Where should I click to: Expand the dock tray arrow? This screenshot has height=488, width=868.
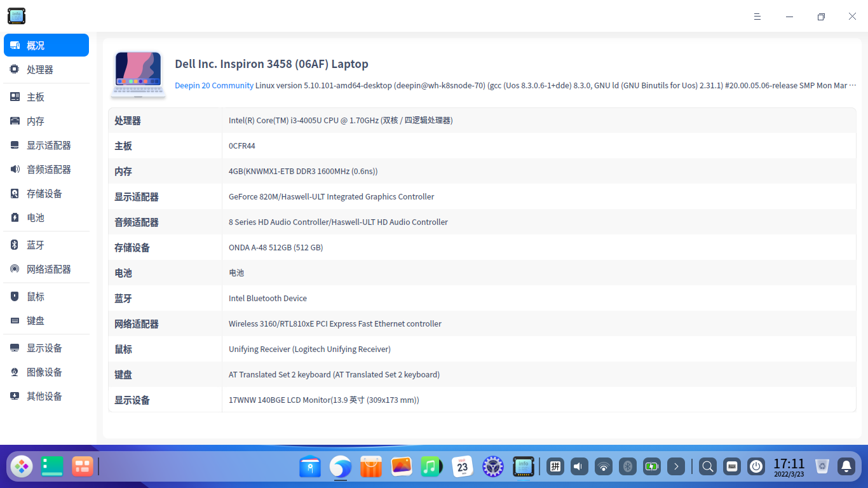(x=676, y=467)
